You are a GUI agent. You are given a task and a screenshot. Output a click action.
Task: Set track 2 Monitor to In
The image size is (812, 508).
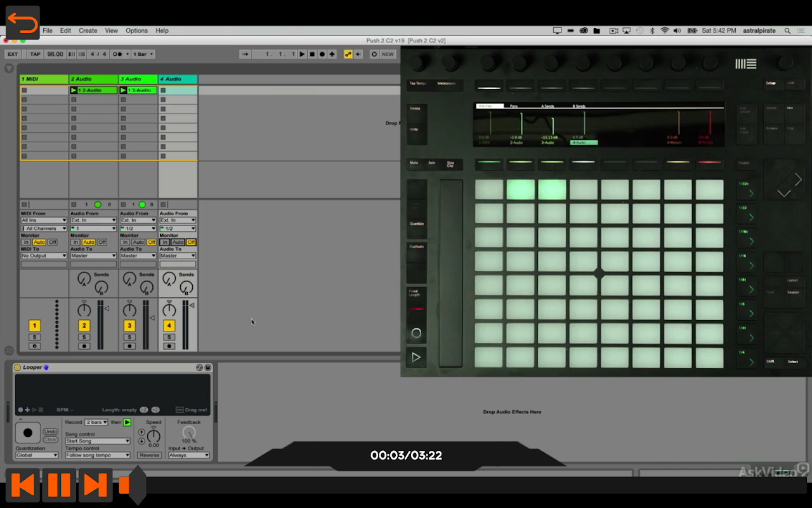click(75, 242)
